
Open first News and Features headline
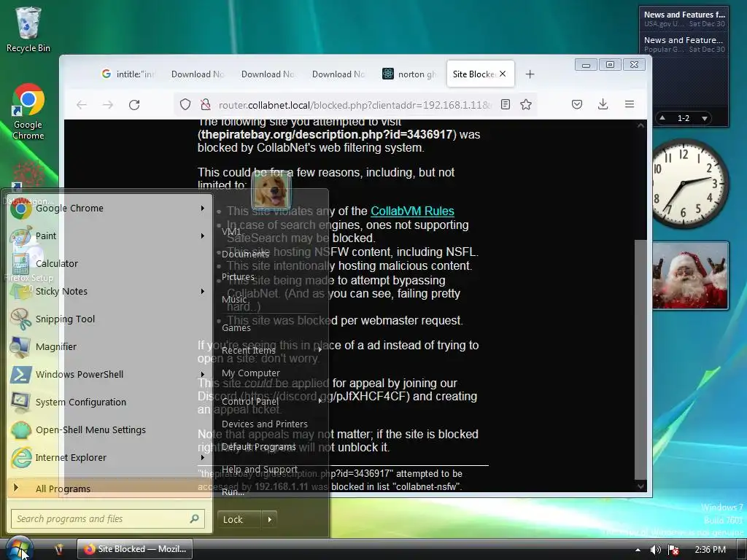[684, 18]
